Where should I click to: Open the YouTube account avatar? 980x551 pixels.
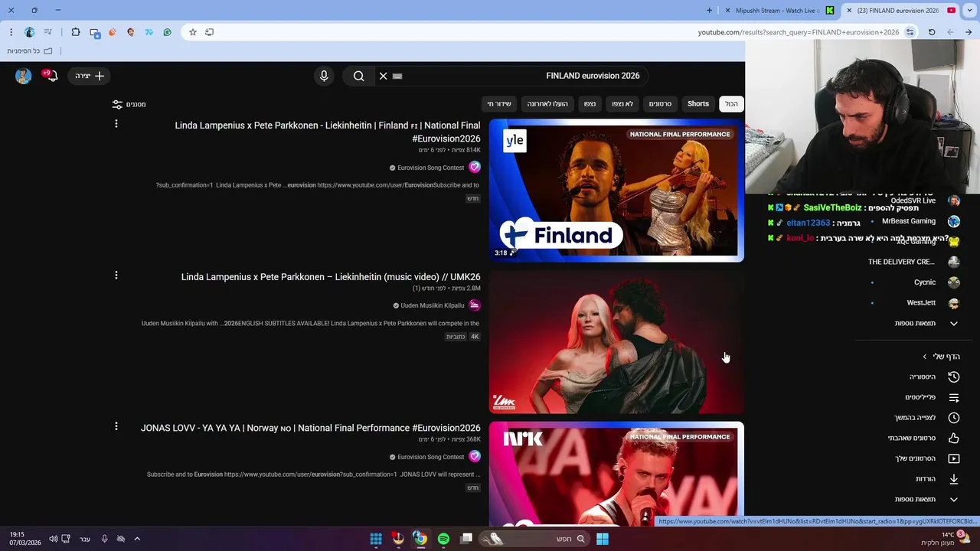[x=23, y=76]
